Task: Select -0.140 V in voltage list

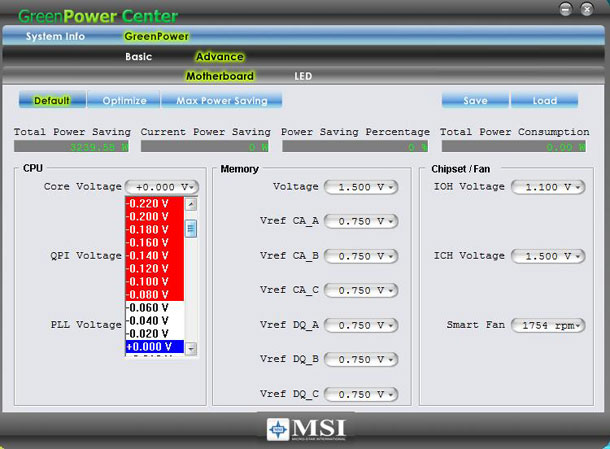Action: (154, 256)
